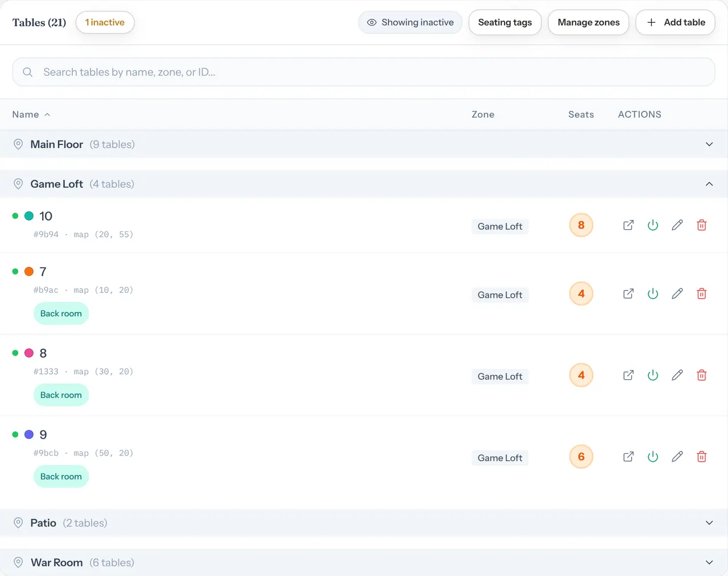
Task: Click the 8 seats badge for table 10
Action: click(581, 225)
